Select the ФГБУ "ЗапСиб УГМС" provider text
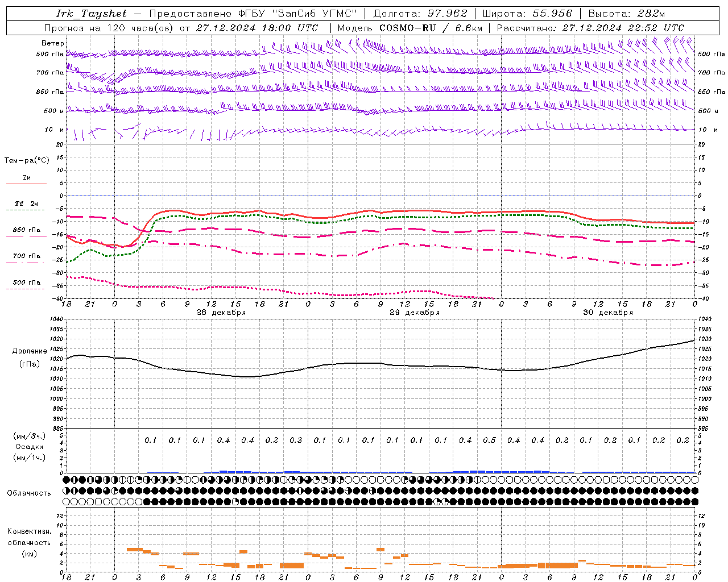 (299, 14)
